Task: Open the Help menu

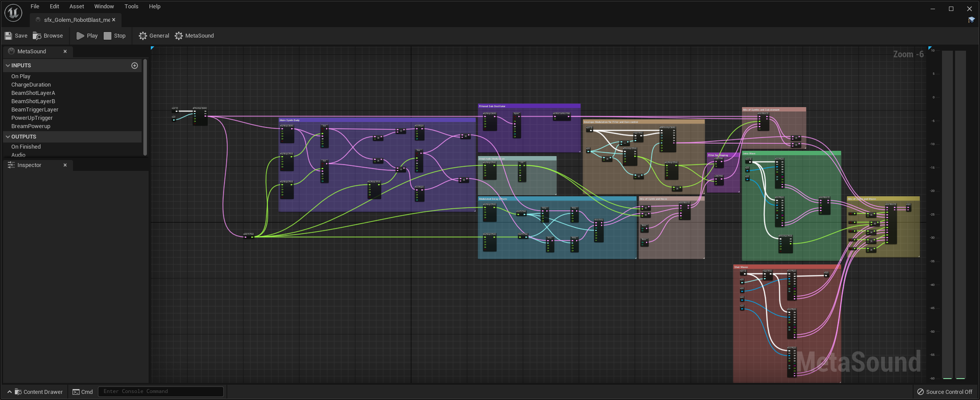Action: click(155, 7)
